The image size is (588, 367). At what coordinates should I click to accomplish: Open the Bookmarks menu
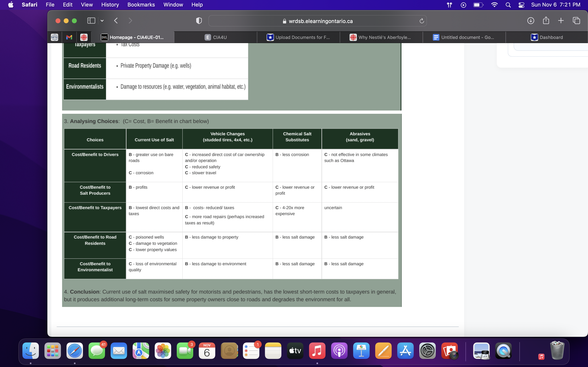(141, 5)
